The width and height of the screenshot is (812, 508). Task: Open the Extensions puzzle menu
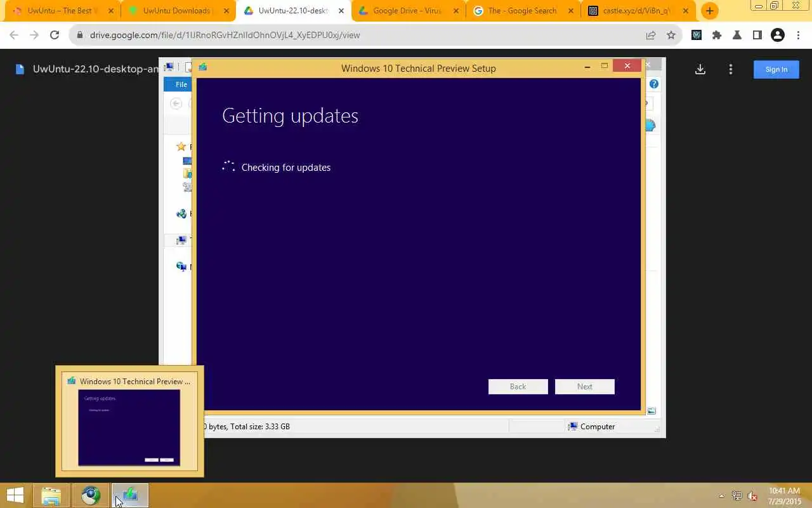coord(717,35)
